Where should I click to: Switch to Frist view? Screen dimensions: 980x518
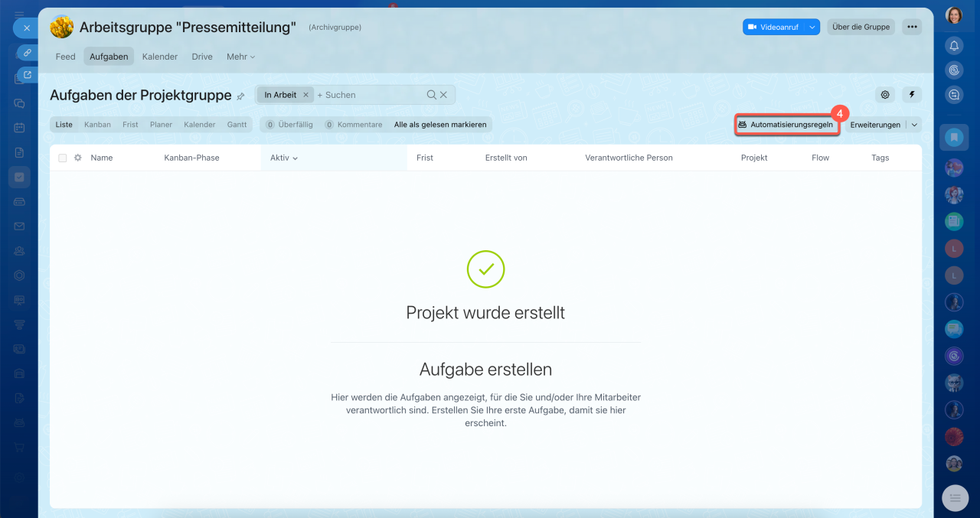point(130,125)
